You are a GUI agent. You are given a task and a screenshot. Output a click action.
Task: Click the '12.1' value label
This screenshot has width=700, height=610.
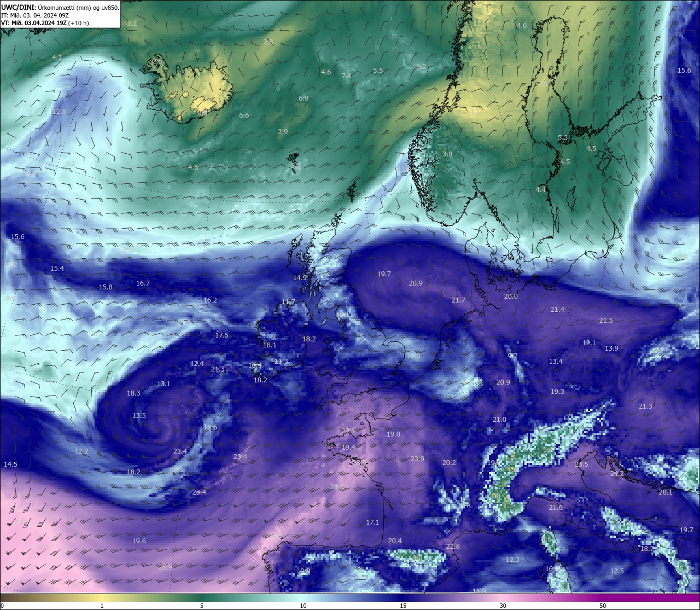(x=589, y=343)
